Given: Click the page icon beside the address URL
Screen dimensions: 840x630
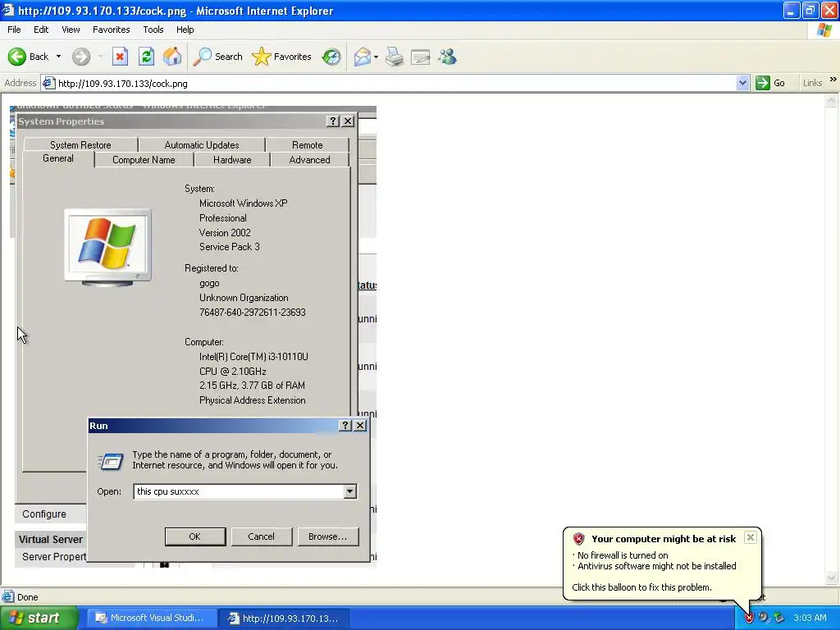Looking at the screenshot, I should (x=48, y=83).
